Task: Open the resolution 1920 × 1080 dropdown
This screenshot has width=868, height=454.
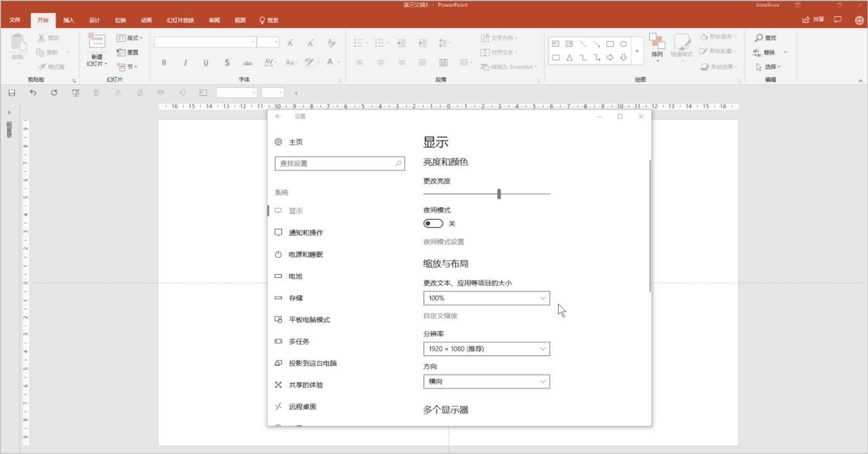Action: point(487,349)
